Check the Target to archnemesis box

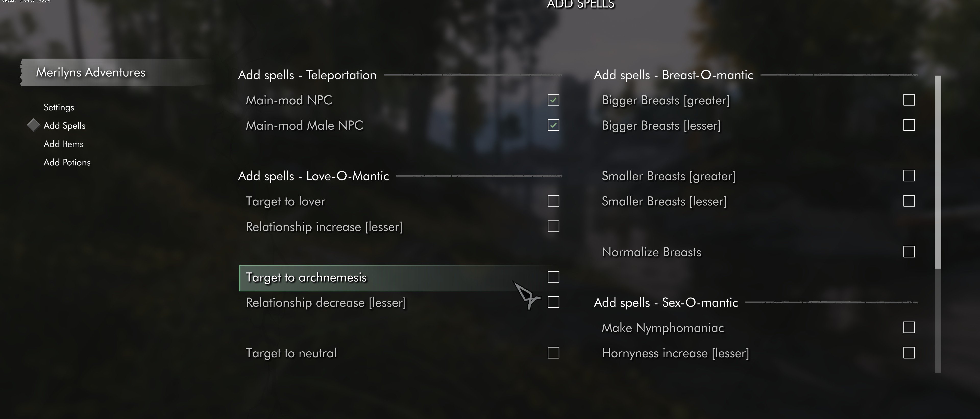click(553, 277)
